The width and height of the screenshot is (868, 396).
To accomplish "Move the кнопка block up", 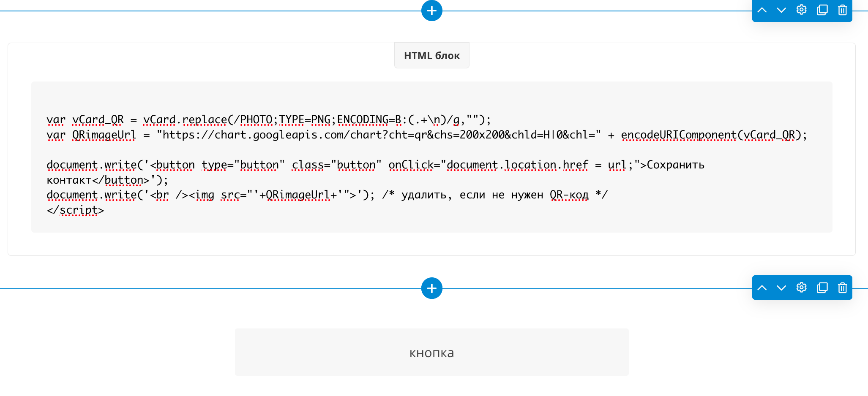I will tap(762, 288).
